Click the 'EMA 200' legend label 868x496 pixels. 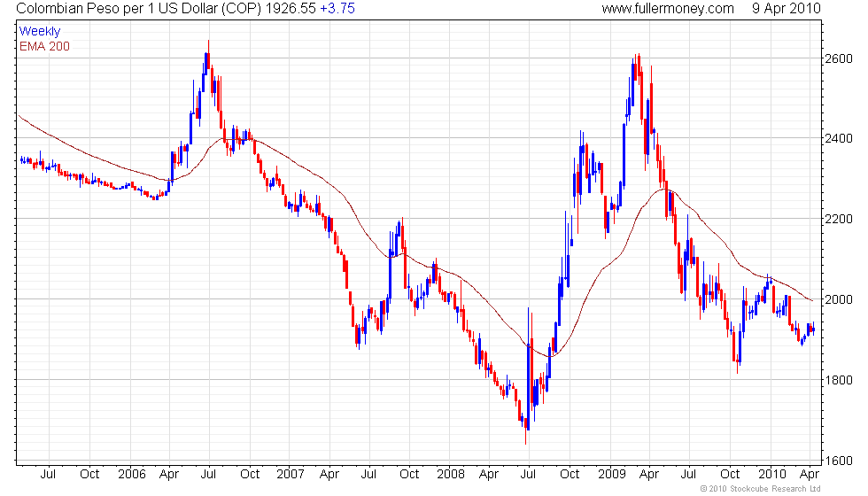(44, 46)
